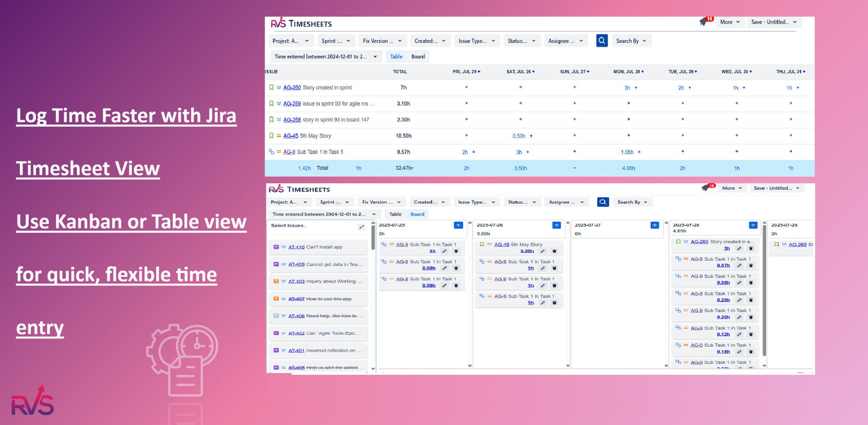Open the More menu
Screen dimensions: 868x425
(x=730, y=22)
